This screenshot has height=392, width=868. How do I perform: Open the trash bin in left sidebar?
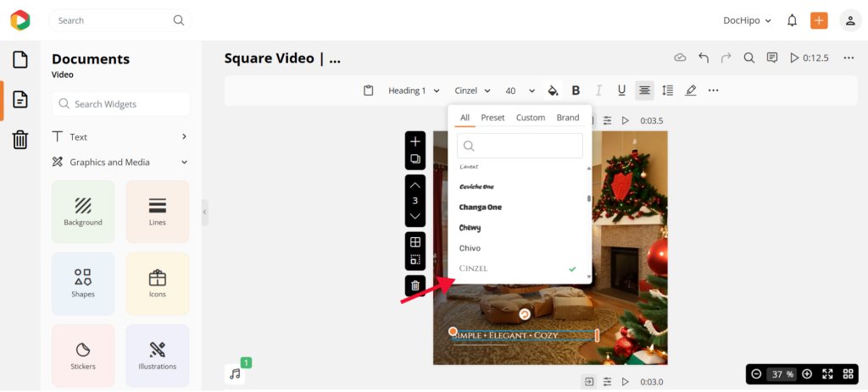20,140
